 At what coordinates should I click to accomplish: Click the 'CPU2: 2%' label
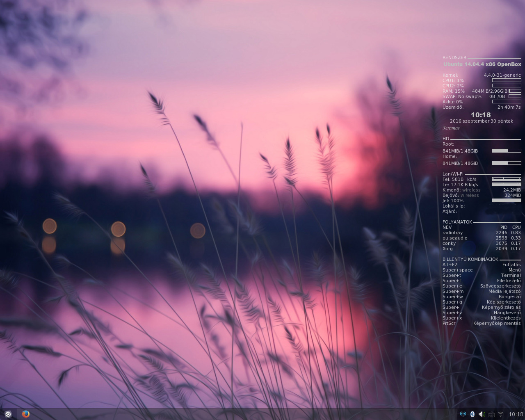point(453,86)
